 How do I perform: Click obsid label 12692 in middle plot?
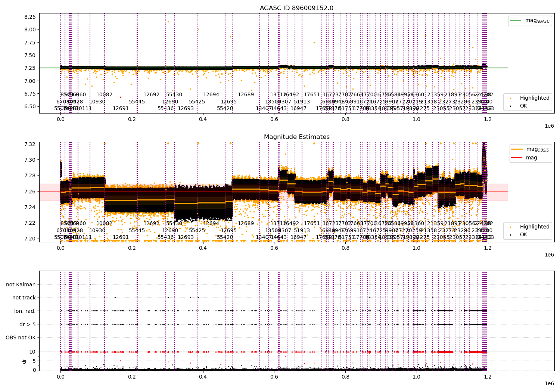151,224
